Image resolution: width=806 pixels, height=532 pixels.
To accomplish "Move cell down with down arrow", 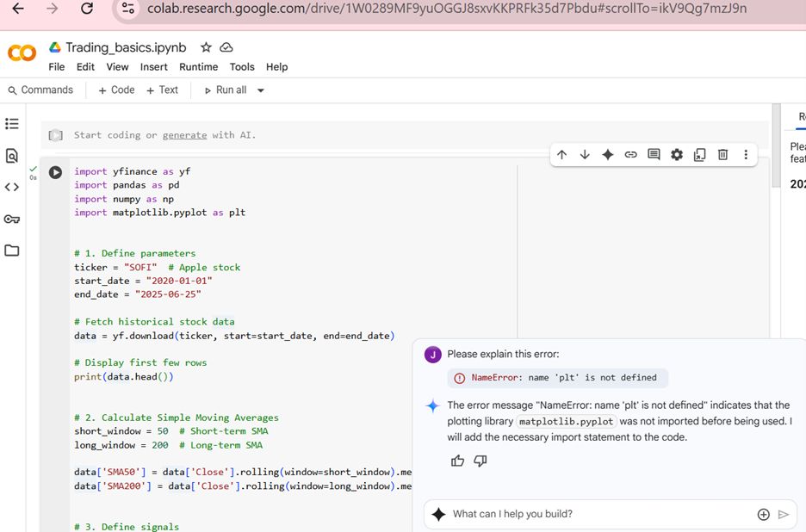I will point(585,155).
